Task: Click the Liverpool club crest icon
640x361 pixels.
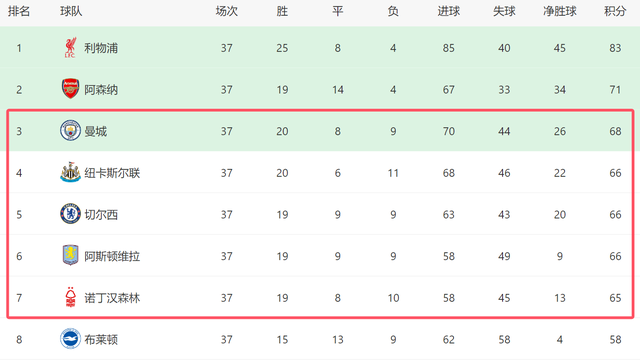Action: [70, 48]
